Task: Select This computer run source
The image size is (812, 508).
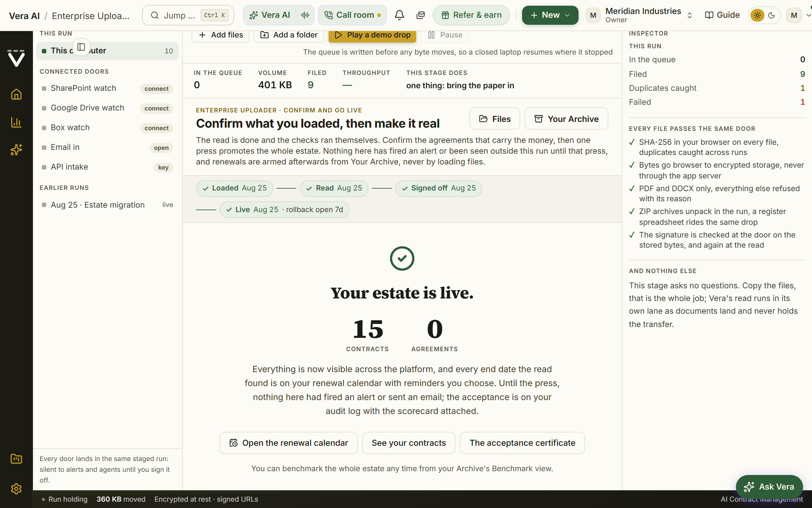Action: tap(108, 51)
